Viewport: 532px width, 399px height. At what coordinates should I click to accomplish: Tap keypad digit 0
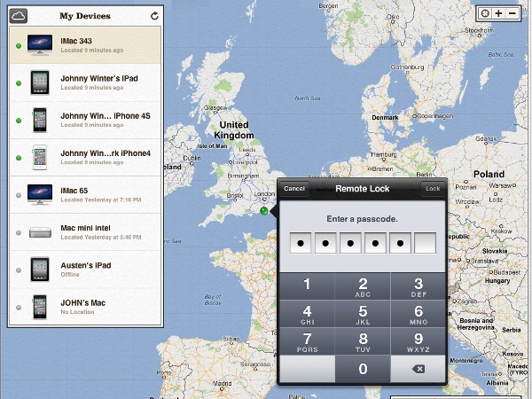pyautogui.click(x=363, y=369)
